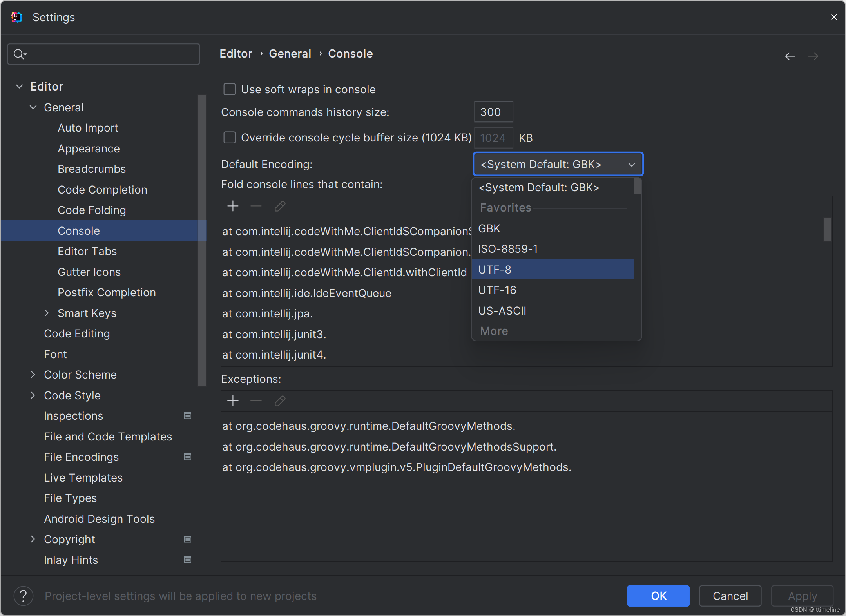Click Cancel button to discard changes

730,596
